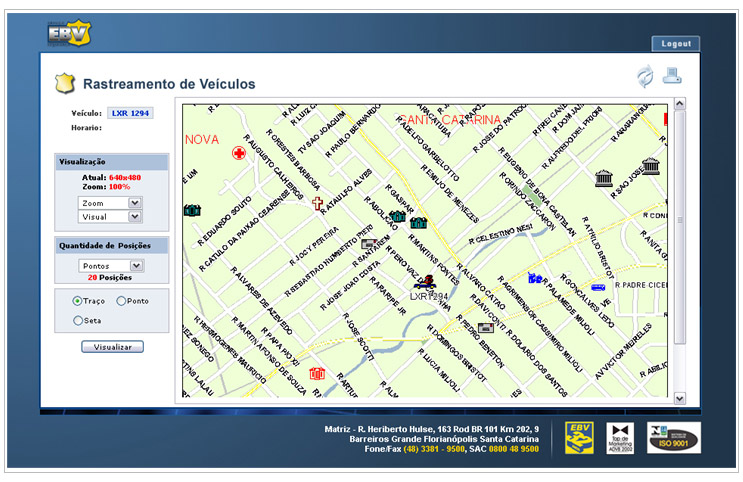Viewport: 743px width, 482px height.
Task: Click the ISO 9001 certification badge
Action: pyautogui.click(x=674, y=437)
